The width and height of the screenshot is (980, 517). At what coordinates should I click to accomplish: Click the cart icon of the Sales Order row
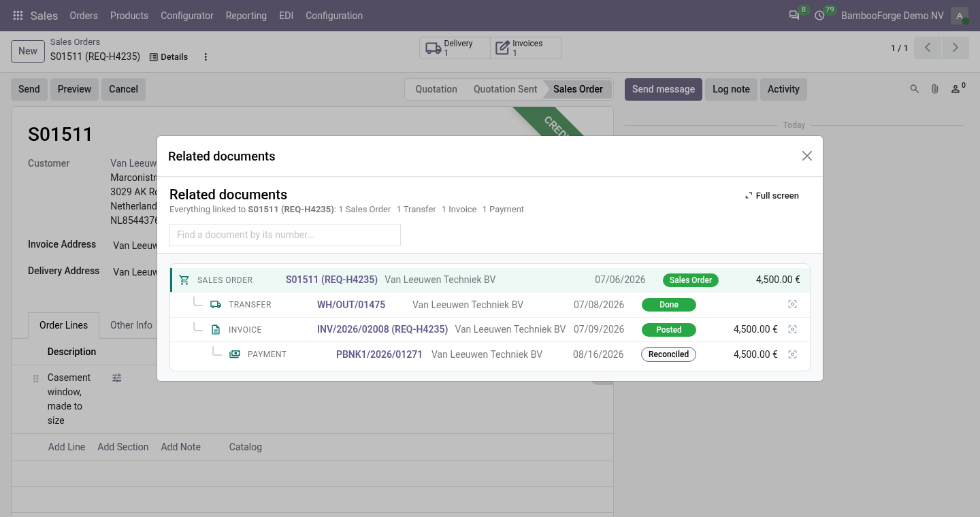(x=184, y=280)
